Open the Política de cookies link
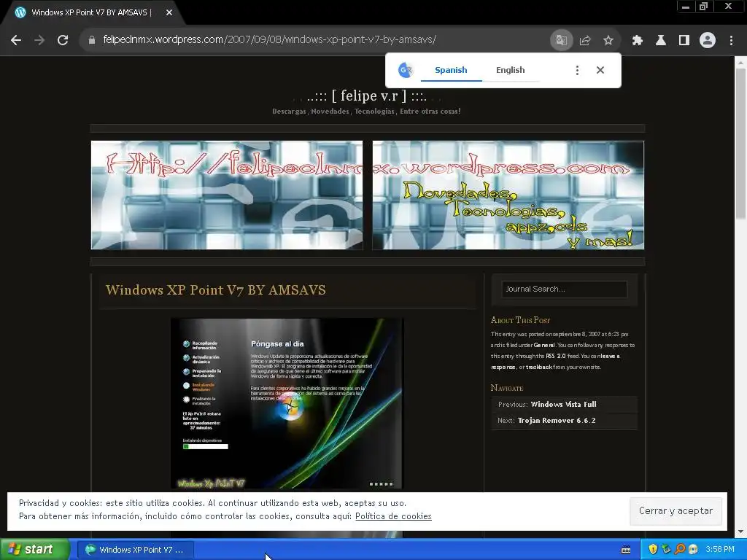 pyautogui.click(x=393, y=516)
